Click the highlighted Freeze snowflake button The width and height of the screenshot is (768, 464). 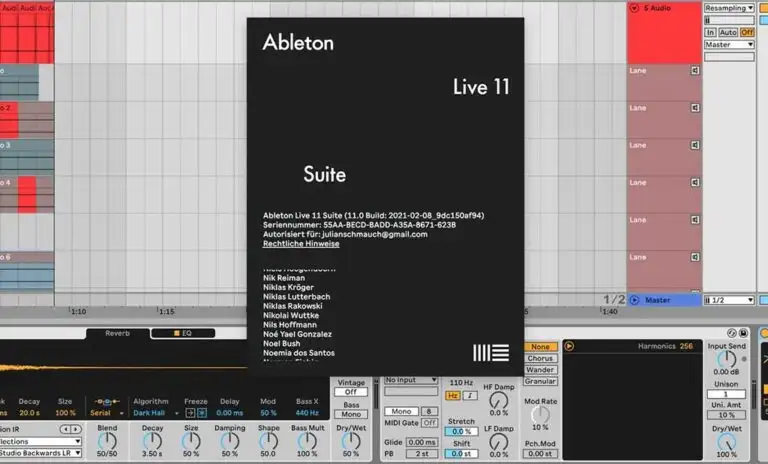coord(202,413)
